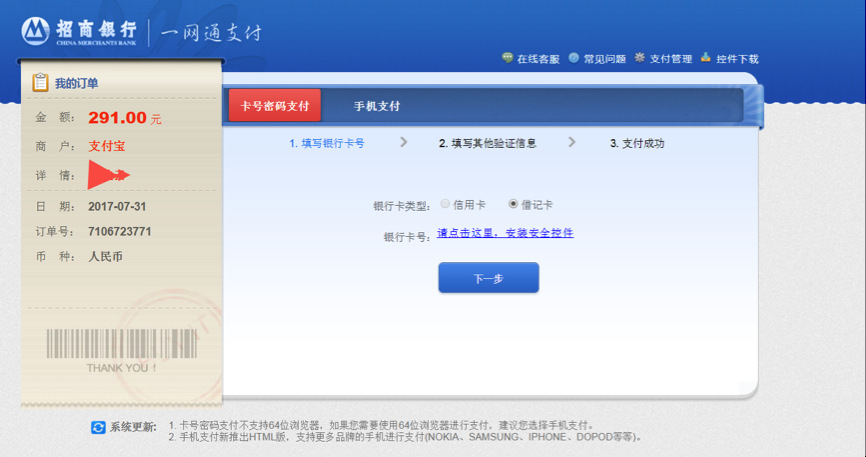This screenshot has height=457, width=866.
Task: Click the 下一步 next step button
Action: point(489,278)
